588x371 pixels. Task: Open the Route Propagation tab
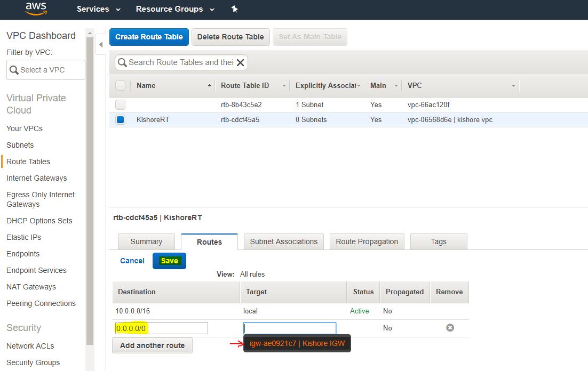click(x=367, y=241)
